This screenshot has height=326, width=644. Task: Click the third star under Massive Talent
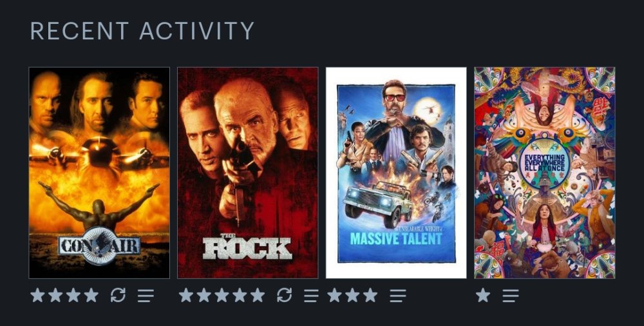pyautogui.click(x=370, y=295)
